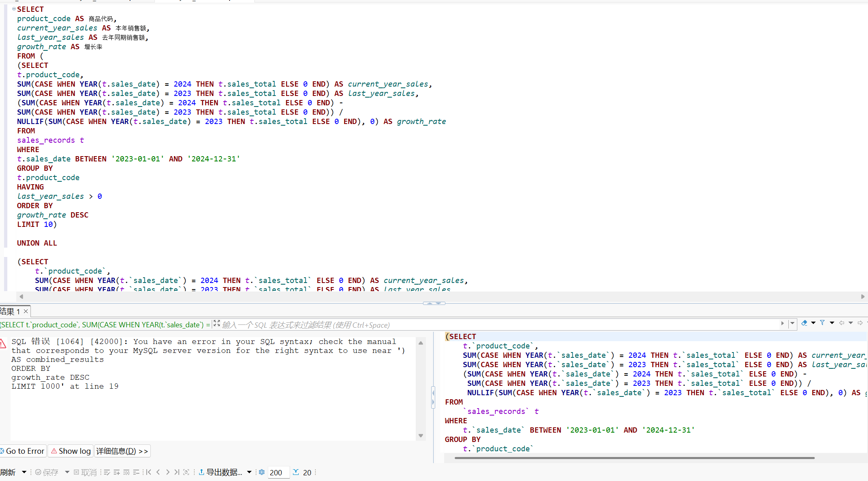Jump to the last row of results
868x481 pixels.
[177, 472]
